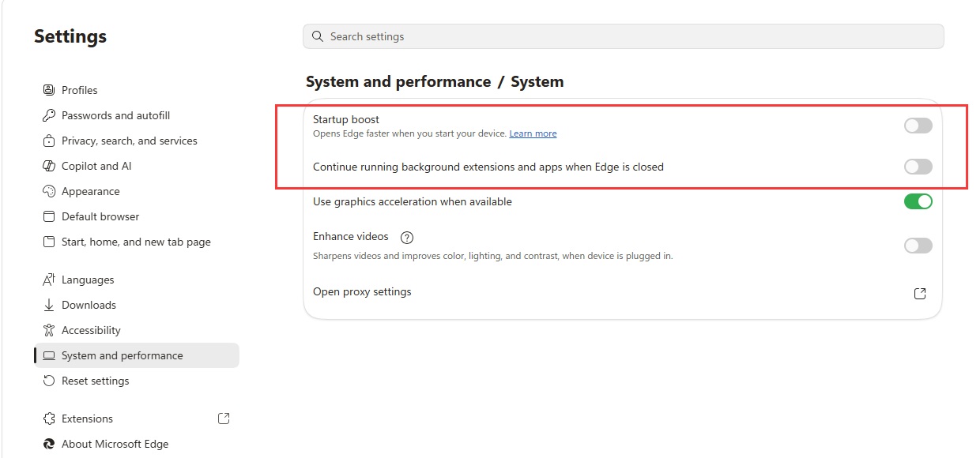The height and width of the screenshot is (458, 980).
Task: Disable Use graphics acceleration toggle
Action: click(918, 201)
